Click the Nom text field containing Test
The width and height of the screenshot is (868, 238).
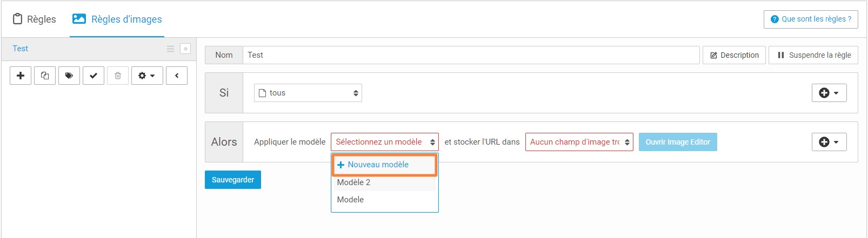tap(471, 55)
